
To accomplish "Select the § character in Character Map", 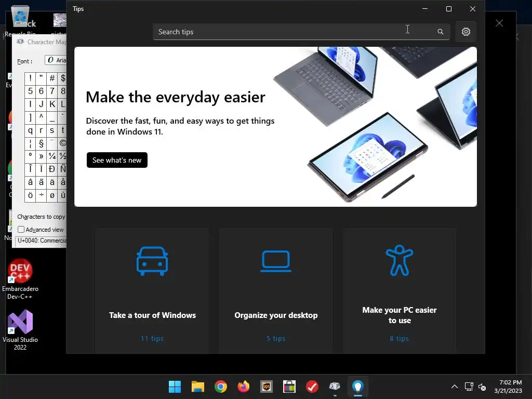I will 41,143.
